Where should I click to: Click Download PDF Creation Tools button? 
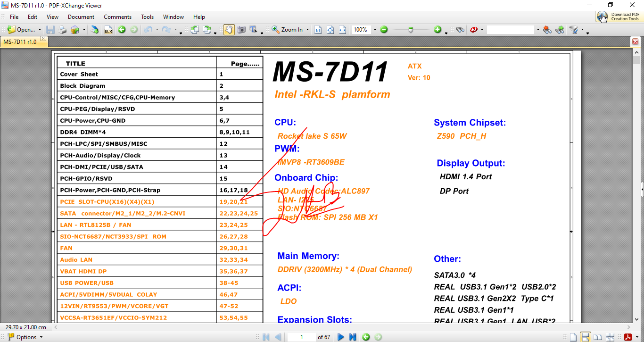click(619, 17)
